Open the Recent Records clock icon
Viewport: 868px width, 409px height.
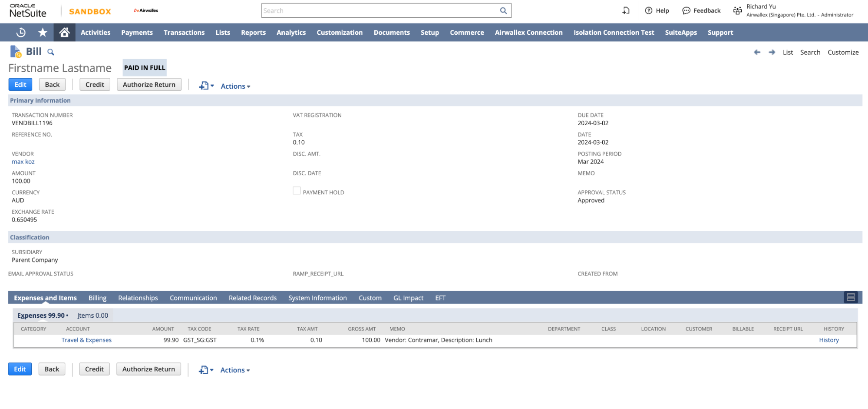pos(21,33)
